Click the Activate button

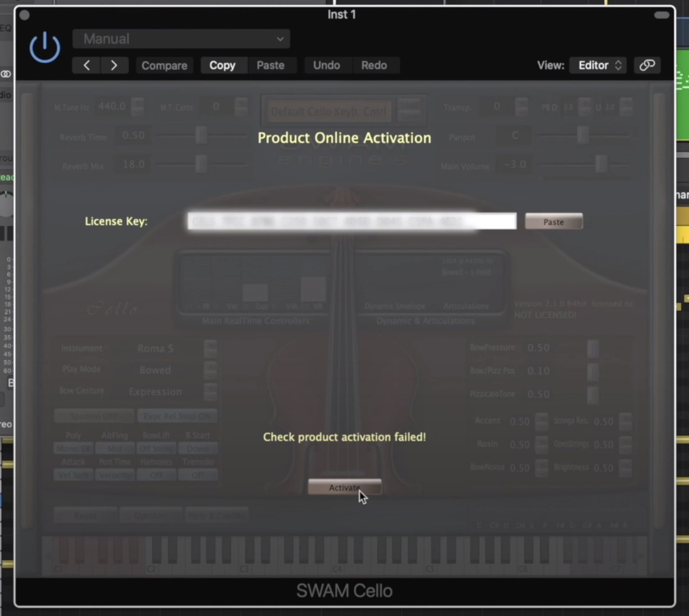click(344, 487)
